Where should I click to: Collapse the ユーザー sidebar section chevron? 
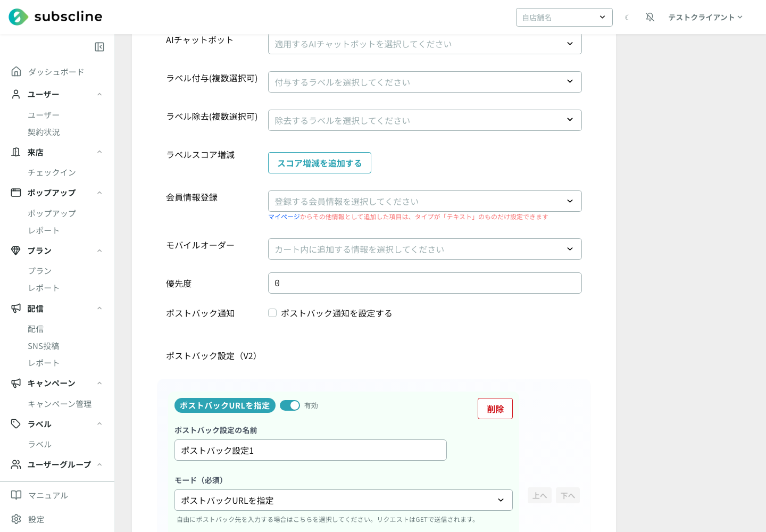click(x=99, y=94)
